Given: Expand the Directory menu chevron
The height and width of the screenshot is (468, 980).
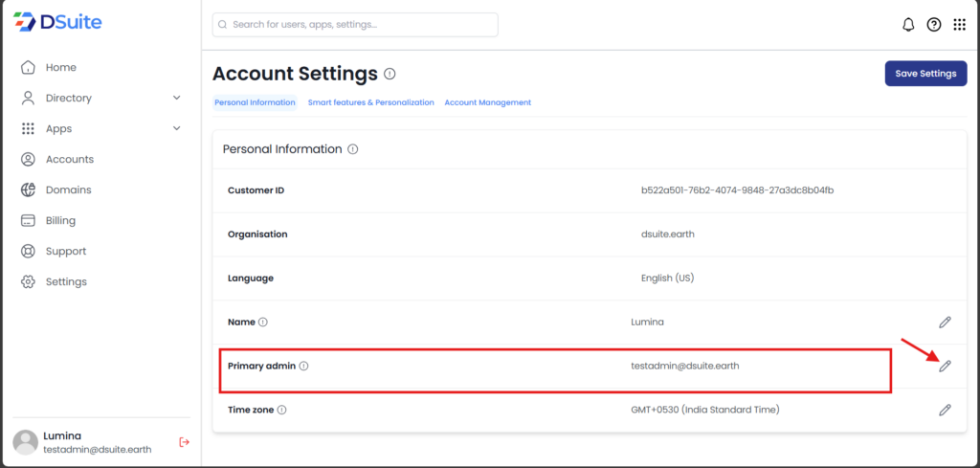Looking at the screenshot, I should (176, 98).
